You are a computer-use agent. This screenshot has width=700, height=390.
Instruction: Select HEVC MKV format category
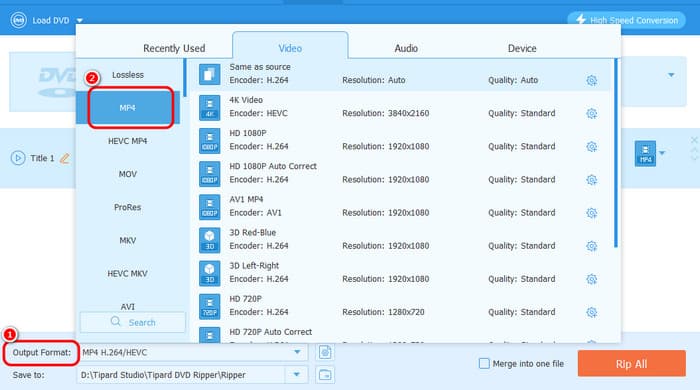click(x=128, y=274)
